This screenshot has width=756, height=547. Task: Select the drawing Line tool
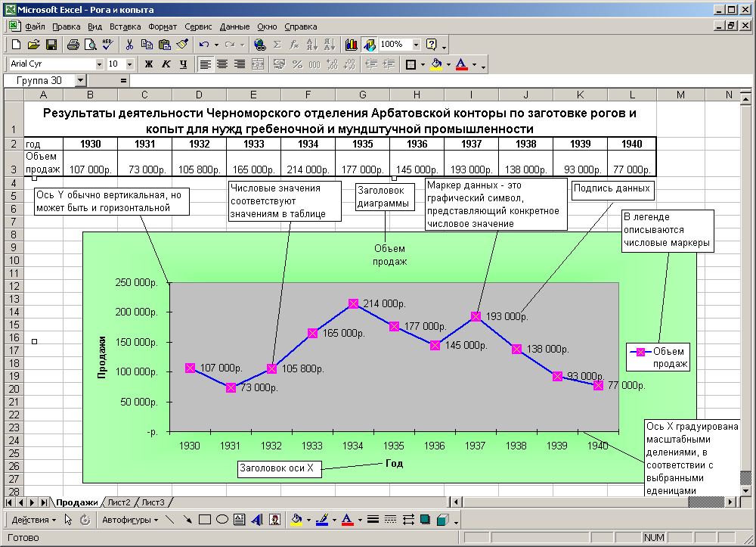(169, 520)
